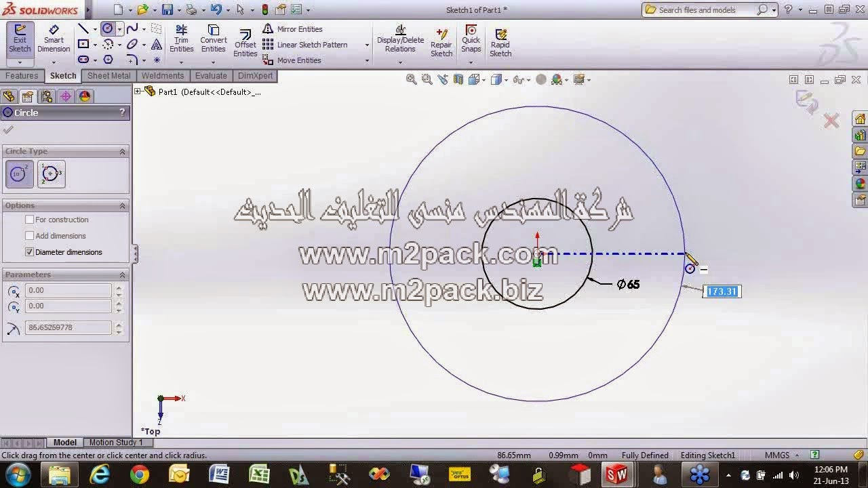Open the Move Entities dropdown arrow
This screenshot has width=868, height=488.
tap(367, 60)
